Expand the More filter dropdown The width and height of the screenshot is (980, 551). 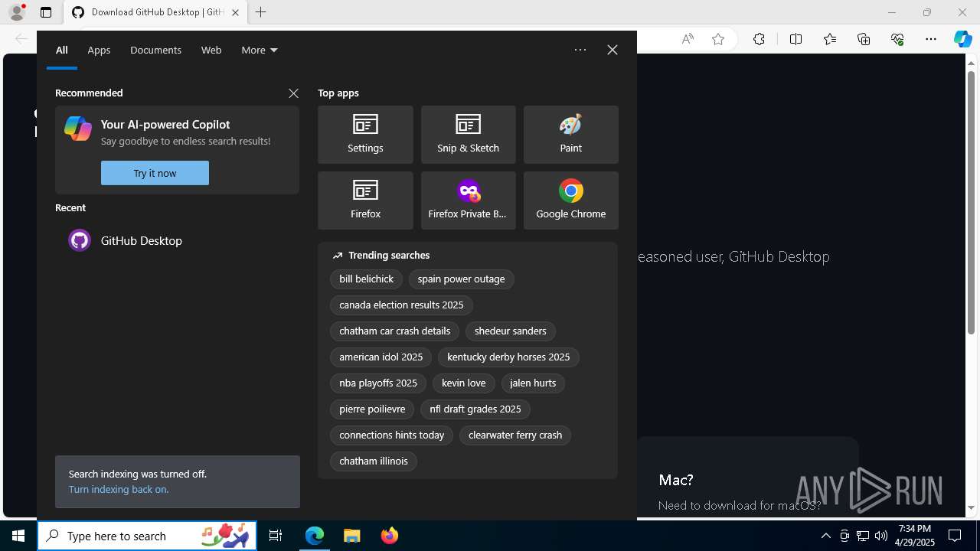point(260,50)
